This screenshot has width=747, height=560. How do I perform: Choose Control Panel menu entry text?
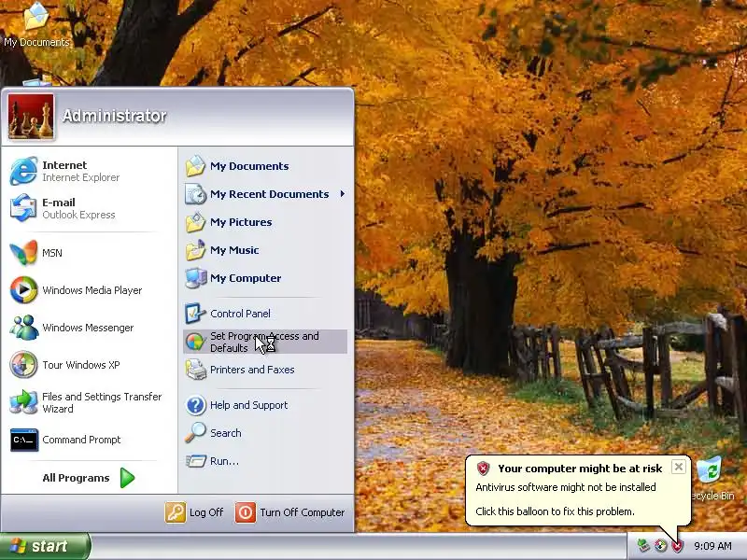pyautogui.click(x=240, y=314)
